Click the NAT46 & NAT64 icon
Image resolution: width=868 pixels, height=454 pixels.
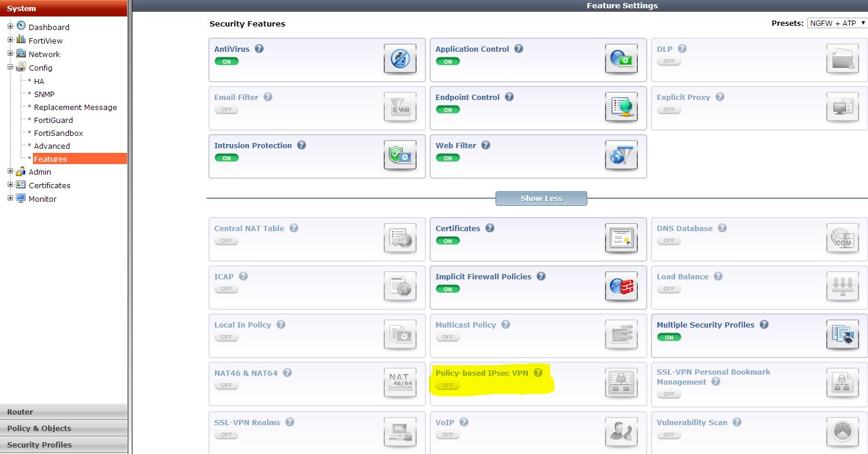pos(400,383)
